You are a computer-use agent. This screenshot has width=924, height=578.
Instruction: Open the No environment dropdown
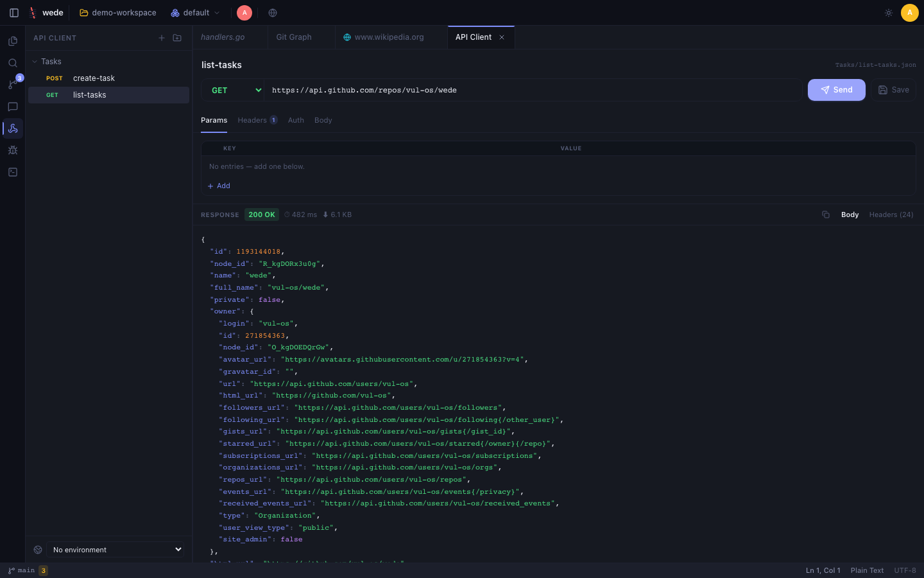tap(116, 550)
